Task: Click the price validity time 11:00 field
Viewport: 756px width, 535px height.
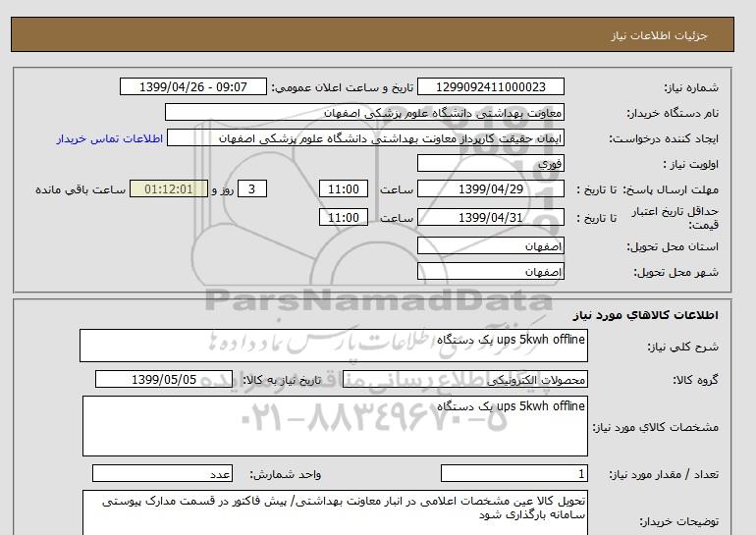Action: (x=344, y=217)
